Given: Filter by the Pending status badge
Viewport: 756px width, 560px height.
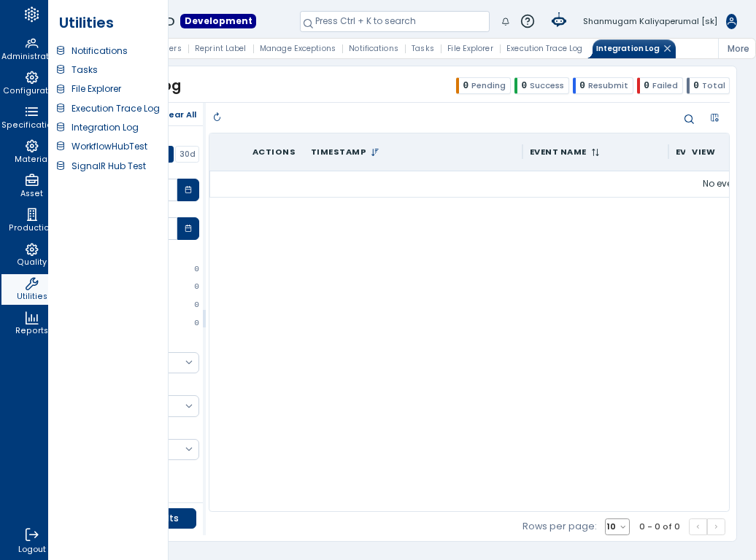Looking at the screenshot, I should (483, 85).
